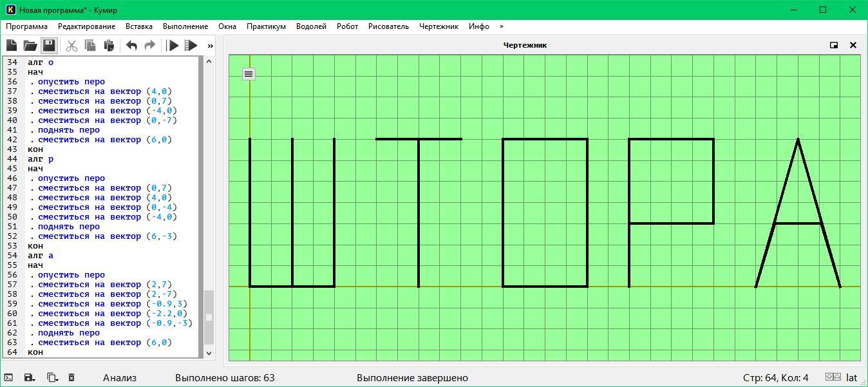Click line 60 vector (-2.2,0) command
Screen dimensions: 868x387
point(113,314)
